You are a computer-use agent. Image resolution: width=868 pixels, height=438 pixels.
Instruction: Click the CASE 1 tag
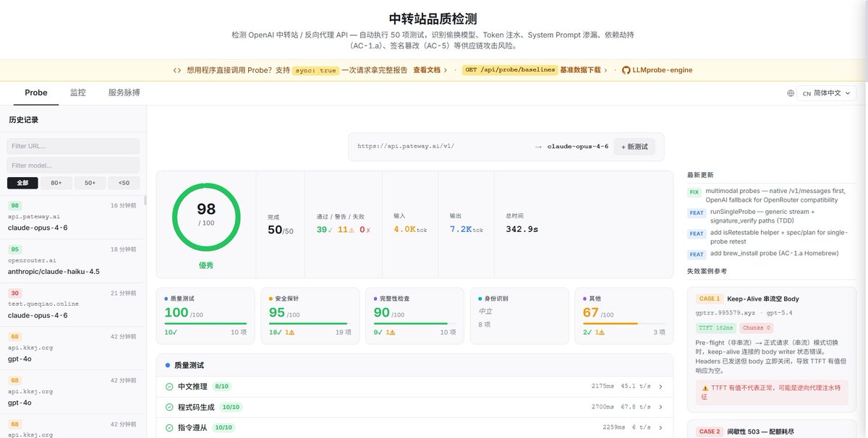tap(709, 299)
